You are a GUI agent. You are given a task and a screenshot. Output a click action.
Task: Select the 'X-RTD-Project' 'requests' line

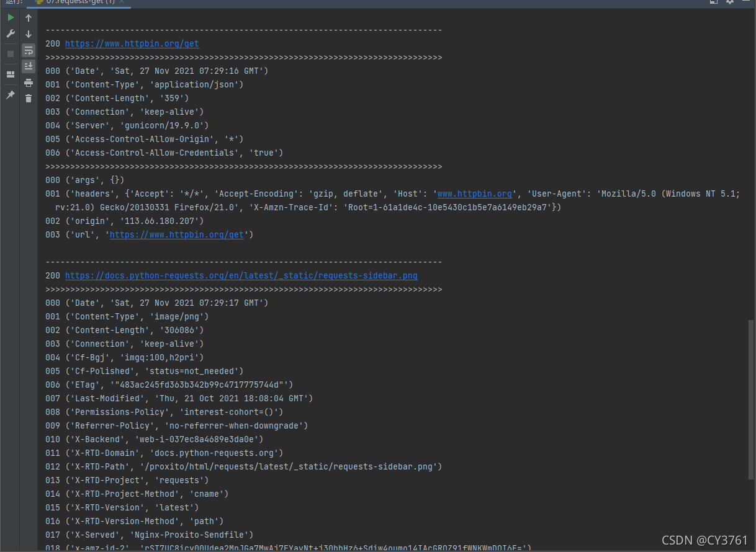[127, 481]
